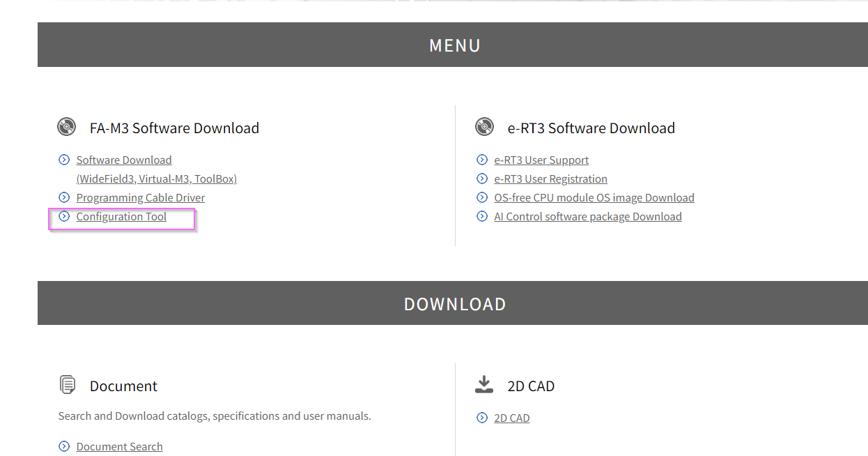Click the arrow icon before Configuration Tool
Viewport: 868px width, 456px height.
pyautogui.click(x=64, y=216)
